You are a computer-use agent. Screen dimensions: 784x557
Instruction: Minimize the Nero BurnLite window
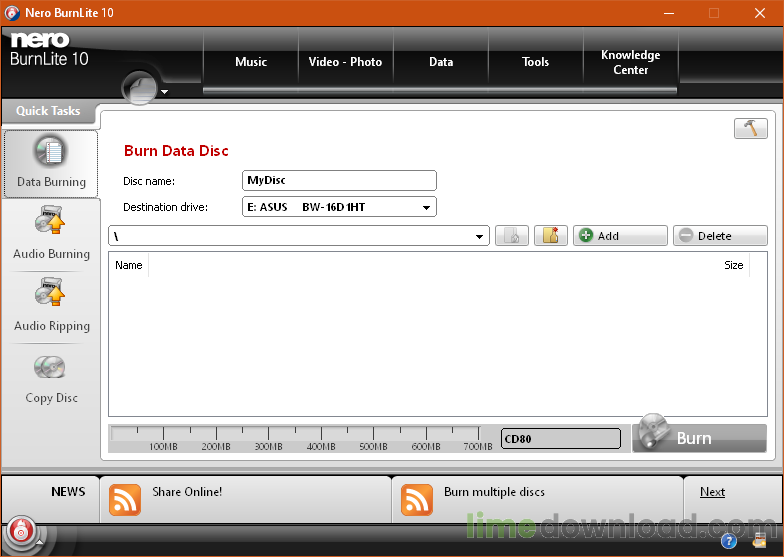pos(668,13)
